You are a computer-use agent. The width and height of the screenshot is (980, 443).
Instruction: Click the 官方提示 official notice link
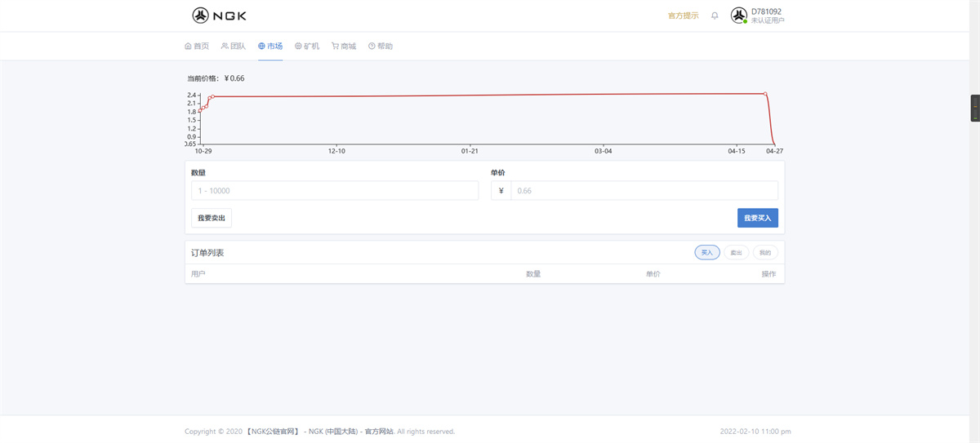point(683,16)
